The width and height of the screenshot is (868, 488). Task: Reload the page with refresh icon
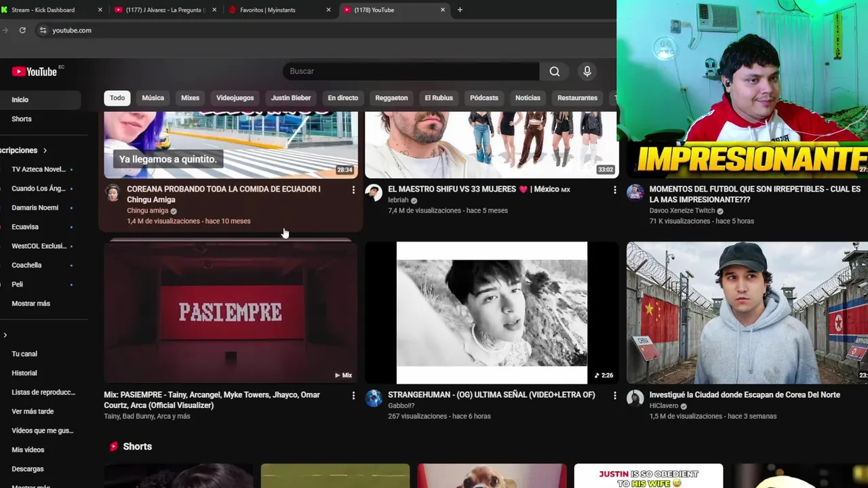[x=22, y=30]
